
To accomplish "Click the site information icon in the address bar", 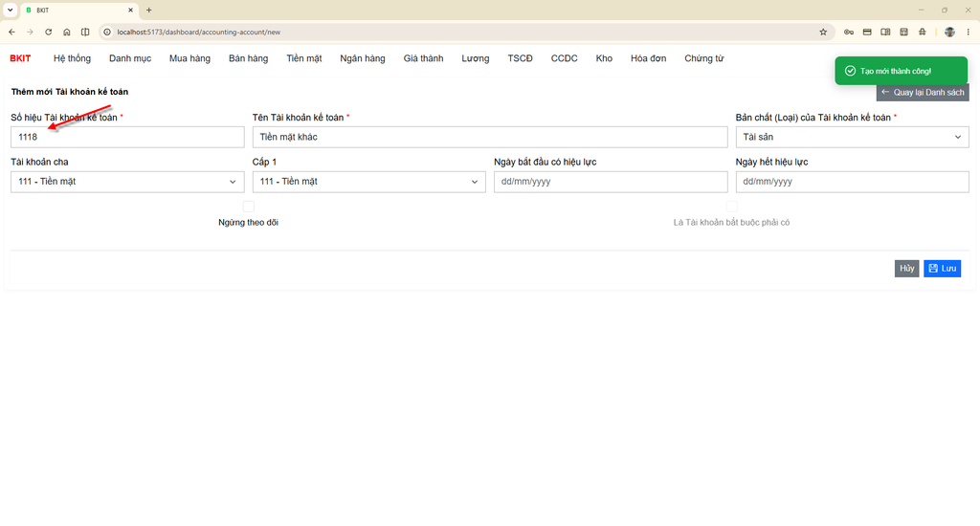I will [x=107, y=32].
